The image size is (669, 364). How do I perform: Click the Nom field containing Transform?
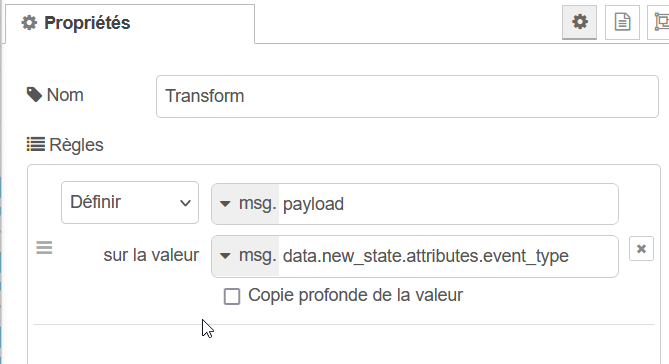click(x=407, y=96)
